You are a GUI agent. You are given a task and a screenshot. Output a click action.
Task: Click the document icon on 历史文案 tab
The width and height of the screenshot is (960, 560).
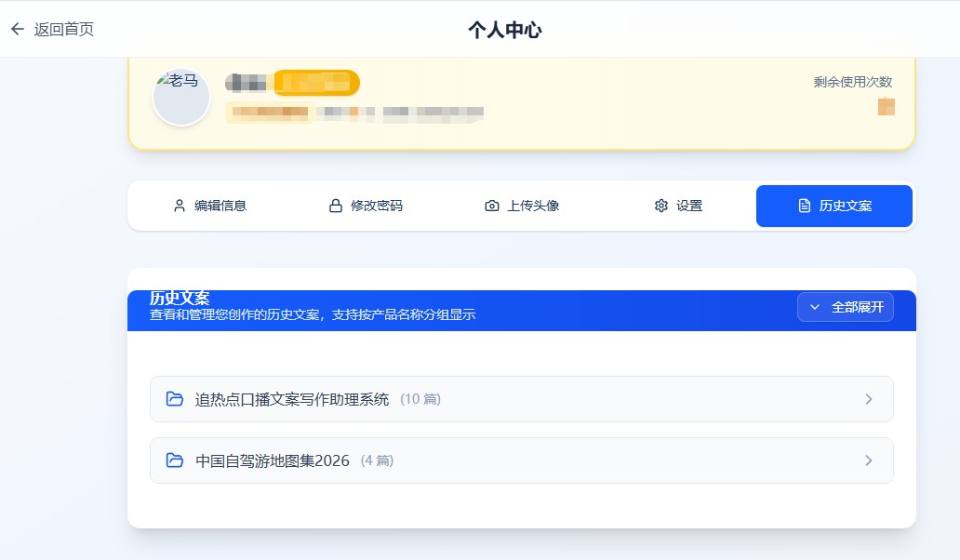pos(805,206)
